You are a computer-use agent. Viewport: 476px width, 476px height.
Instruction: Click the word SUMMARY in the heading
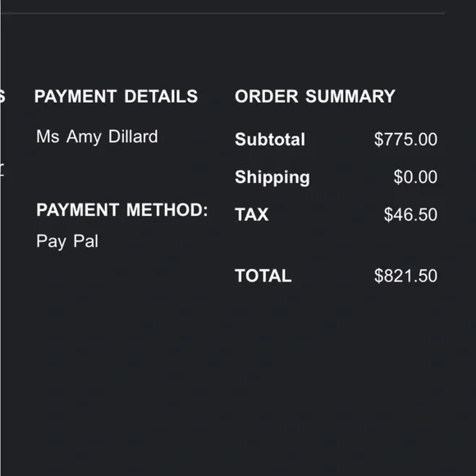pyautogui.click(x=350, y=97)
